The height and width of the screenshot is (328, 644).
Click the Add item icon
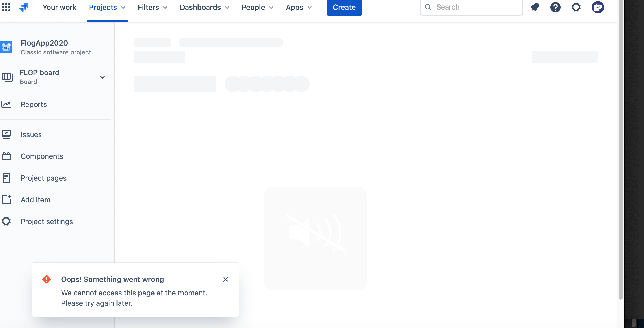pos(6,199)
